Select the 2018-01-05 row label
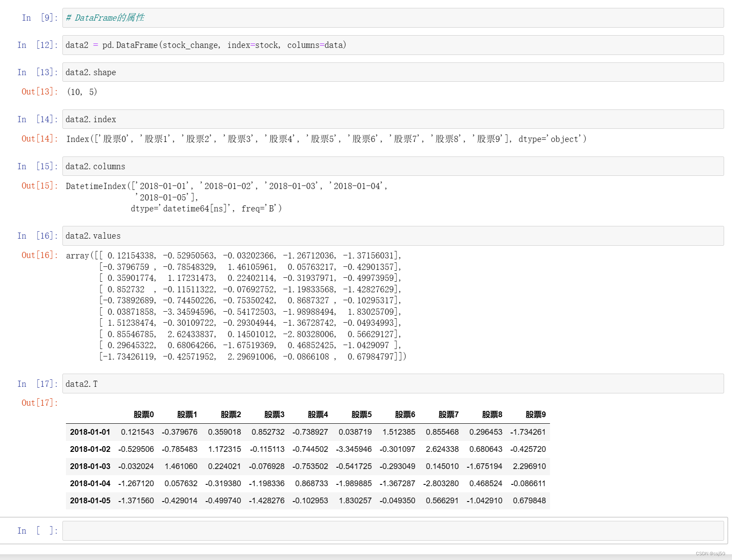The height and width of the screenshot is (560, 732). (x=90, y=501)
